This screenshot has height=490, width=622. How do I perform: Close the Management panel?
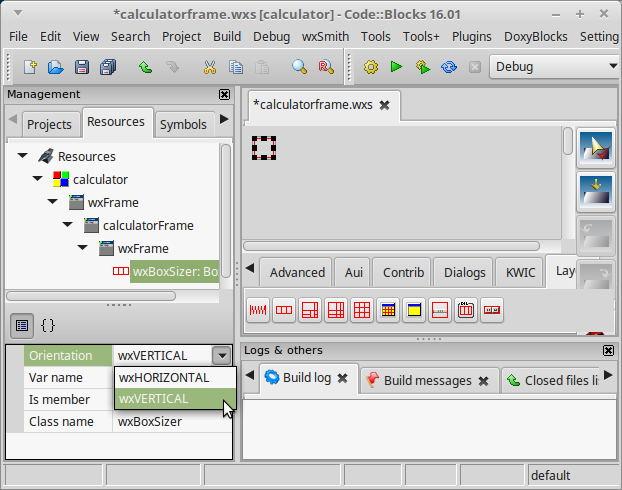[224, 94]
